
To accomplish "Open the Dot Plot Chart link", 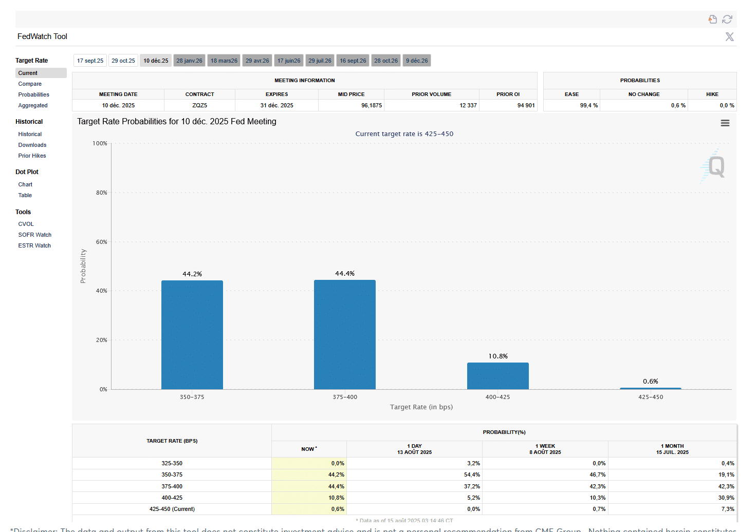I will click(25, 184).
